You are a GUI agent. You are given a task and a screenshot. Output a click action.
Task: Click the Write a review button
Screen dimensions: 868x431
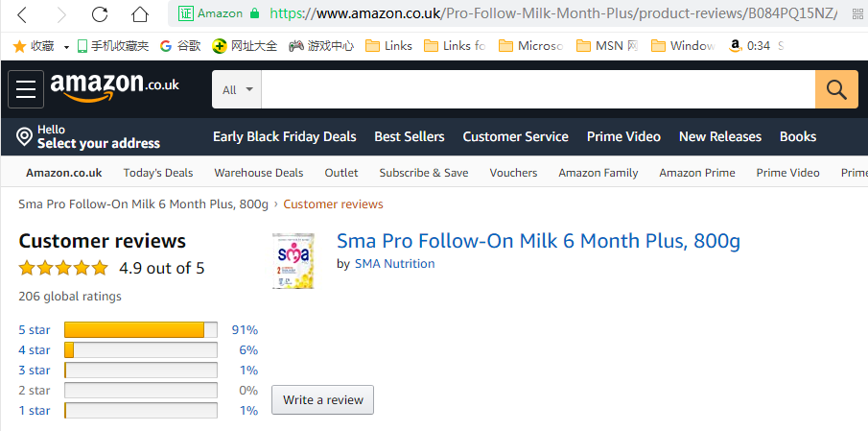[x=323, y=399]
